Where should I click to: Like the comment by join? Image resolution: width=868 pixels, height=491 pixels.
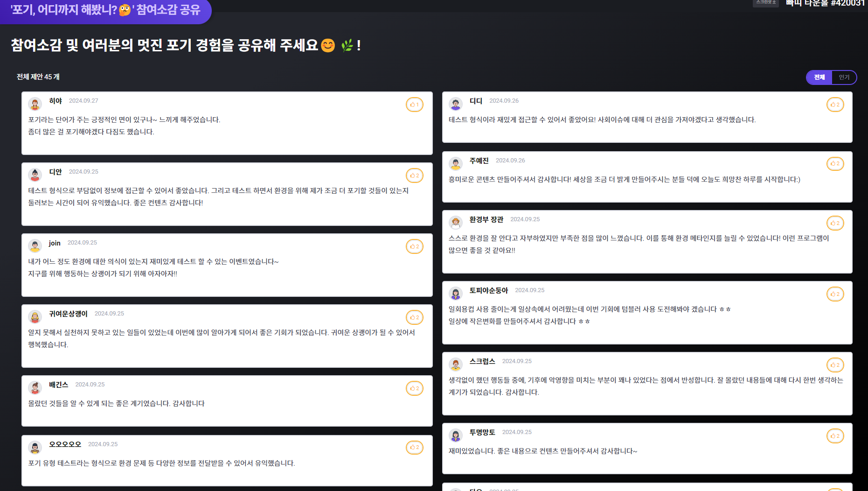point(414,246)
